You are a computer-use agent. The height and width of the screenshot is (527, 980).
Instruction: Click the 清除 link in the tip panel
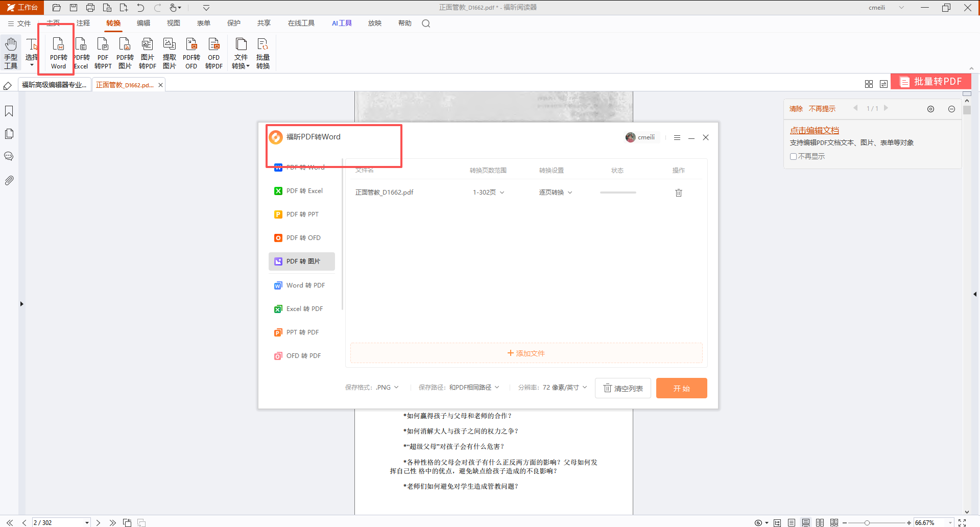[796, 109]
